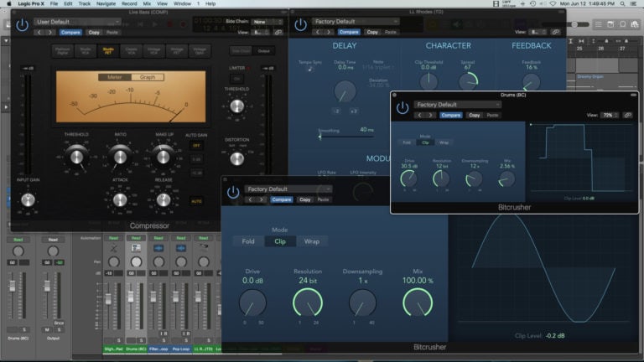Toggle the Compressor plugin power button
644x362 pixels.
pyautogui.click(x=22, y=25)
